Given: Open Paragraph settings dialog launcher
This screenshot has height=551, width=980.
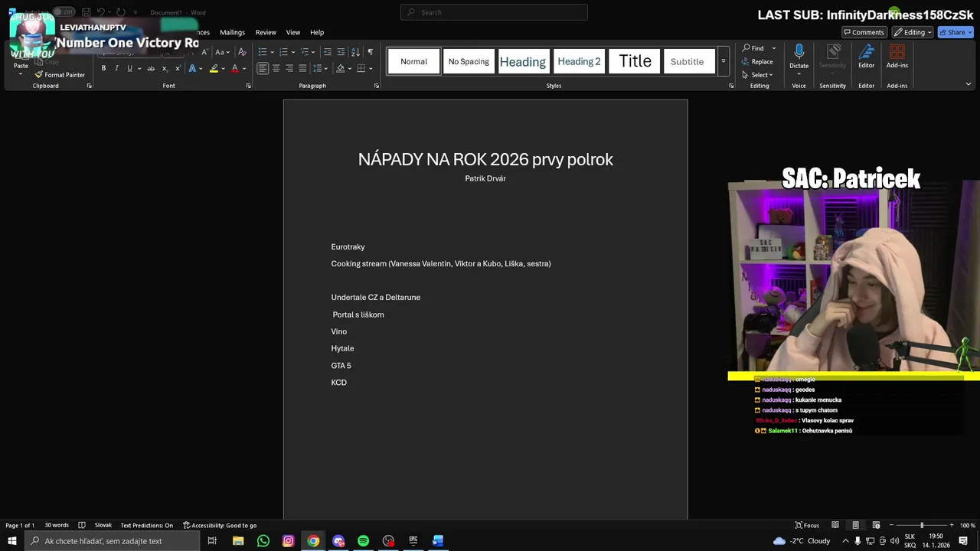Looking at the screenshot, I should click(x=376, y=86).
